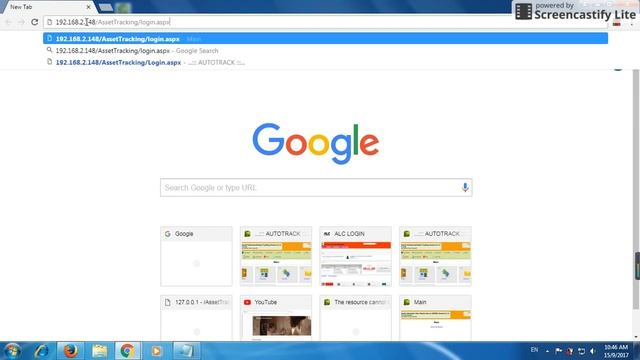Open Windows Explorer folder in taskbar
This screenshot has height=360, width=640.
pos(99,351)
